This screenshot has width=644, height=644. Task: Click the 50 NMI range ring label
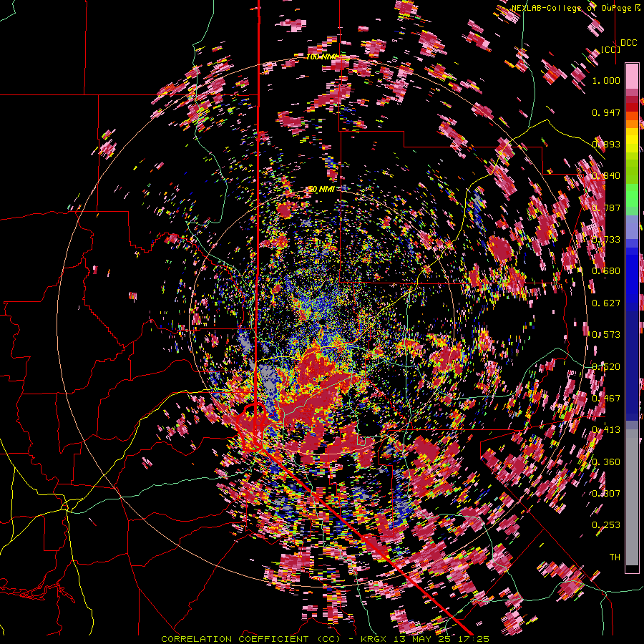point(321,190)
